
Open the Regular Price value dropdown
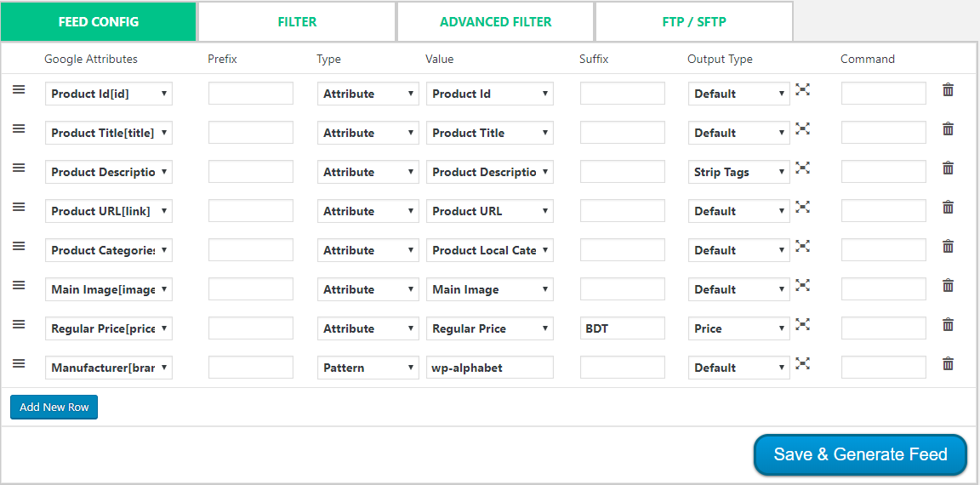coord(489,328)
